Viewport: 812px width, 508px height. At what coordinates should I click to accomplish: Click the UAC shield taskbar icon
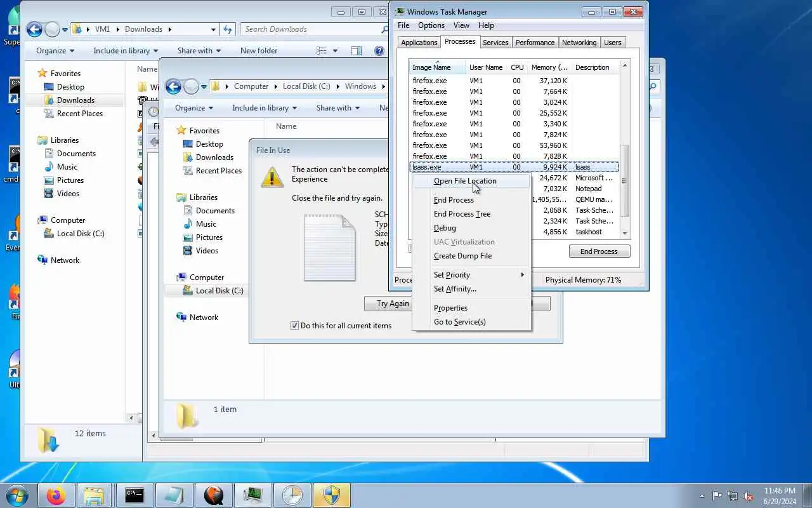(x=332, y=495)
